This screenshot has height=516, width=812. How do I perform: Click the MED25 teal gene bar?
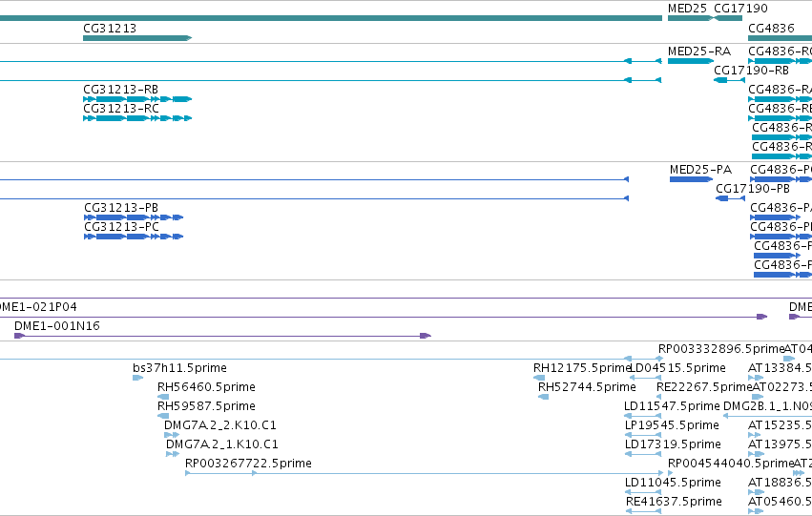pyautogui.click(x=690, y=18)
